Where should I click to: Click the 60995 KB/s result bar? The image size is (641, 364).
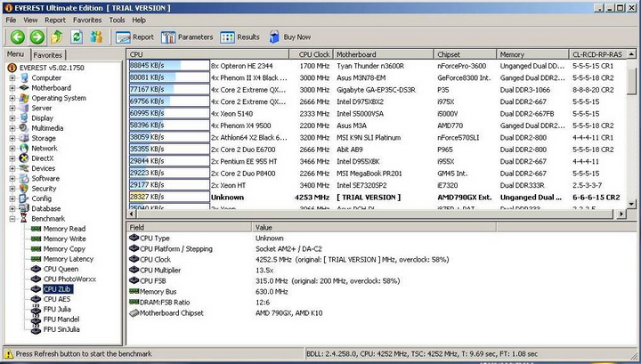tap(169, 114)
